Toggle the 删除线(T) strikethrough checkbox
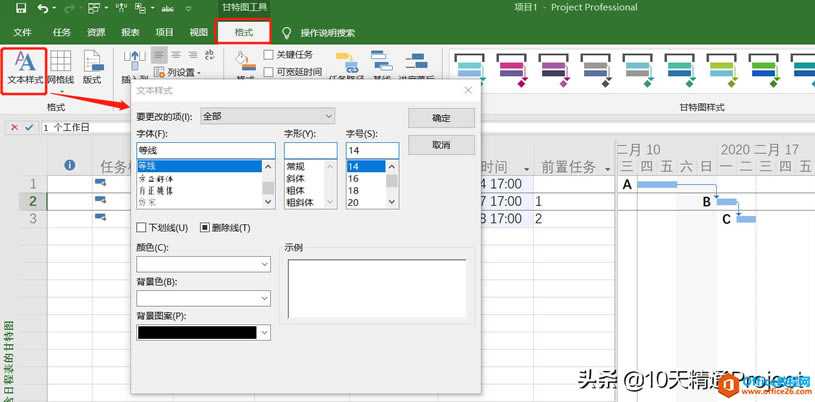Image resolution: width=815 pixels, height=402 pixels. pyautogui.click(x=205, y=227)
